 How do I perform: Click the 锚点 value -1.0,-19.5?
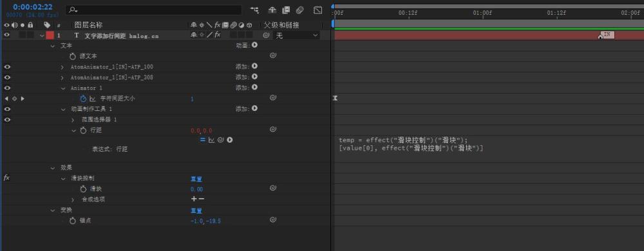[206, 221]
